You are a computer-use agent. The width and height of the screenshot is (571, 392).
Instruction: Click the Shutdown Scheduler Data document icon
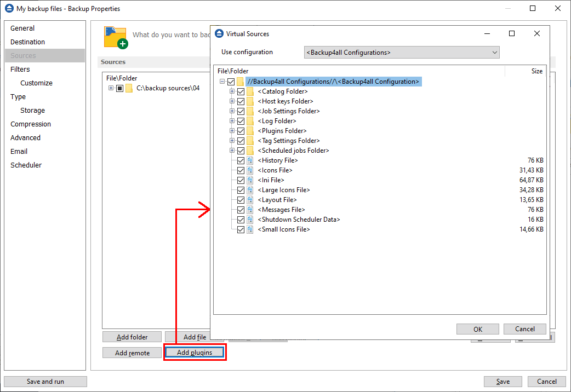pyautogui.click(x=250, y=220)
